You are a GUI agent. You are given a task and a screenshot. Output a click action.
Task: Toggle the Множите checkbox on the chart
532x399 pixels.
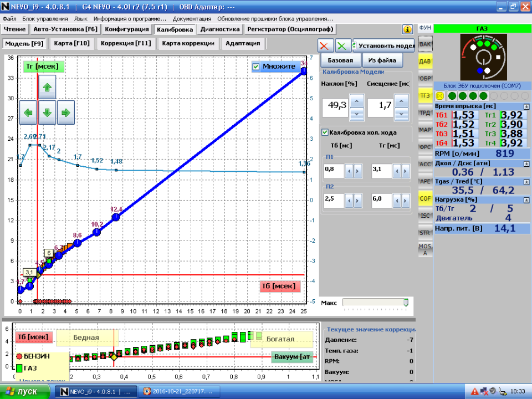coord(256,66)
